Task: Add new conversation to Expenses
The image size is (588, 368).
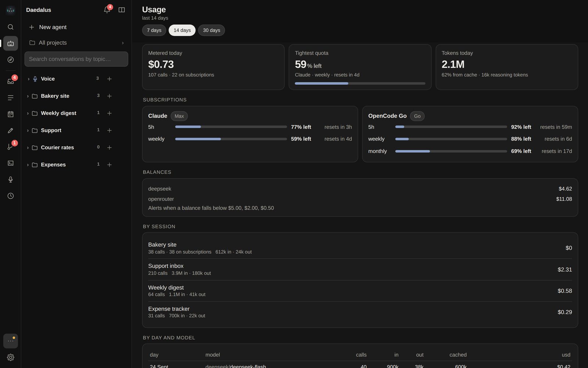Action: click(109, 165)
